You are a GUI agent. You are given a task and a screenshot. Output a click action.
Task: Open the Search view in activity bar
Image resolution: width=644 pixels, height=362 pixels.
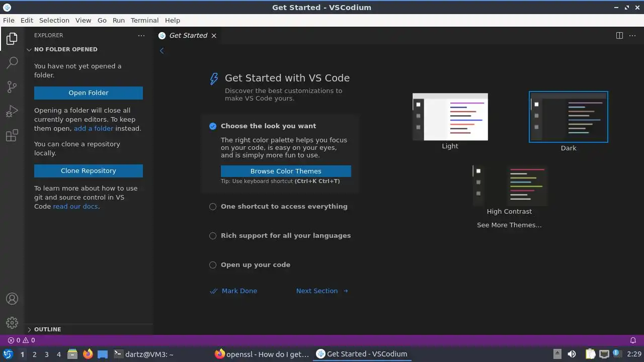pos(12,63)
